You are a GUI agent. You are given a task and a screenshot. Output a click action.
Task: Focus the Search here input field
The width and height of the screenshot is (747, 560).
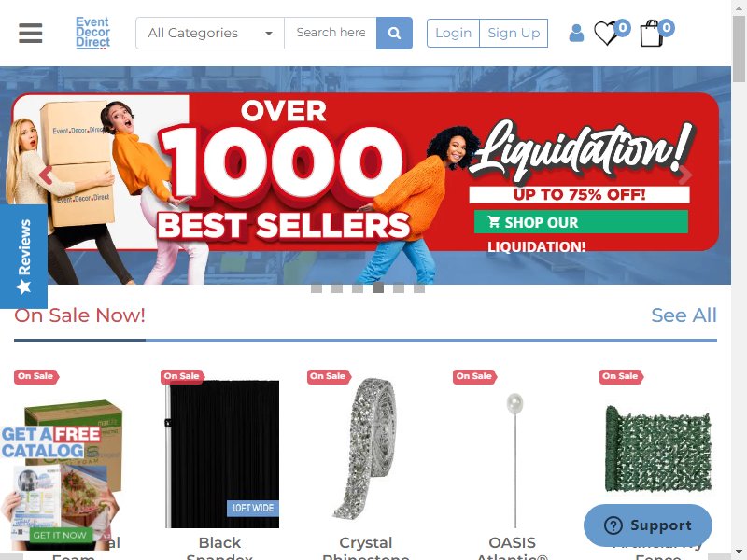click(x=331, y=33)
